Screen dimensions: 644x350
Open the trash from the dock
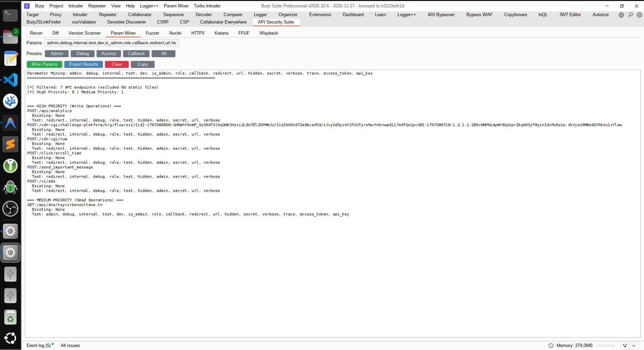coord(10,317)
